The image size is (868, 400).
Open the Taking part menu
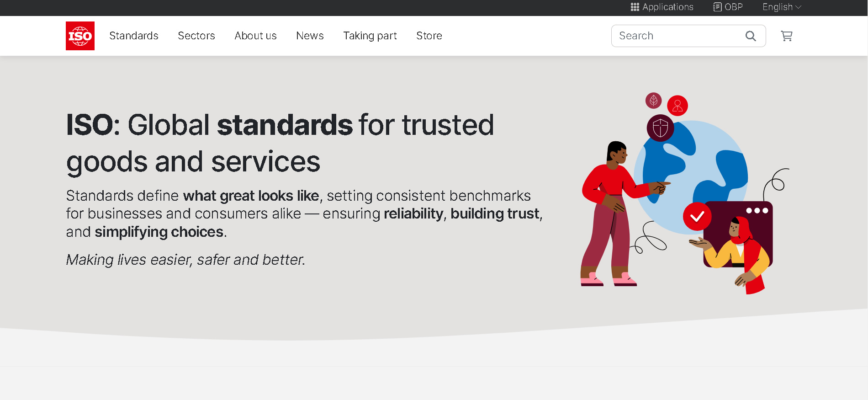click(x=370, y=36)
